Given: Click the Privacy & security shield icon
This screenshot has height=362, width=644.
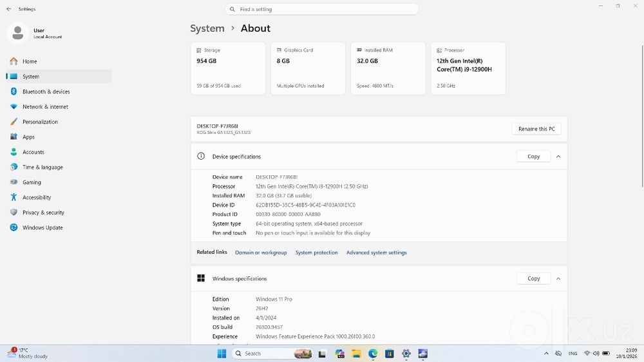Looking at the screenshot, I should coord(14,213).
